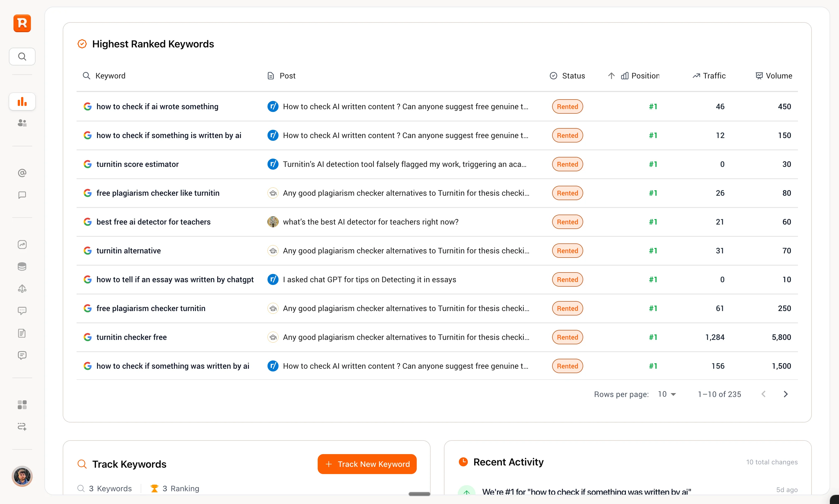This screenshot has height=504, width=839.
Task: Click the horizontal scrollbar handle at bottom
Action: pos(419,494)
